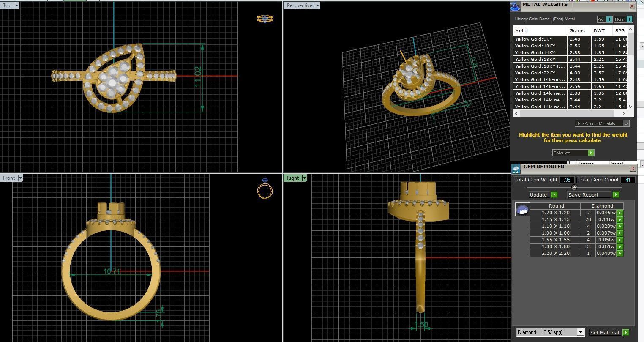Click the green arrow for the 1.10 X 1.10 row
This screenshot has width=644, height=342.
click(x=620, y=227)
